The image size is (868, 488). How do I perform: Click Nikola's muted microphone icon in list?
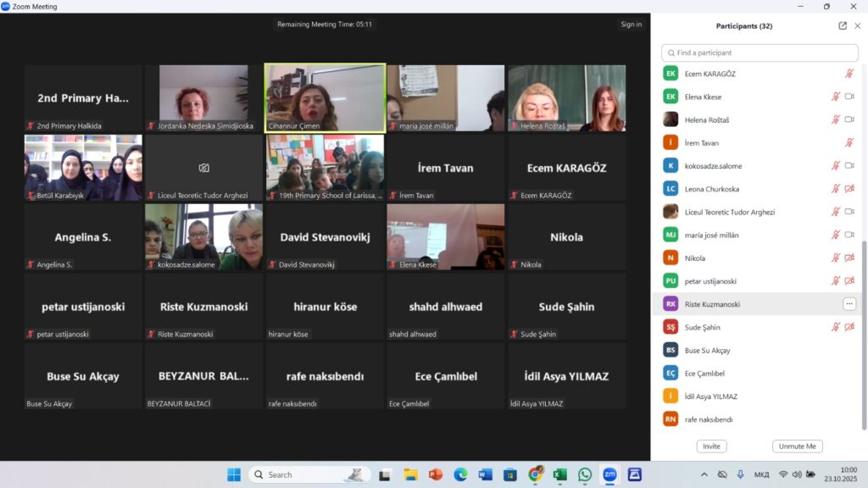[835, 258]
